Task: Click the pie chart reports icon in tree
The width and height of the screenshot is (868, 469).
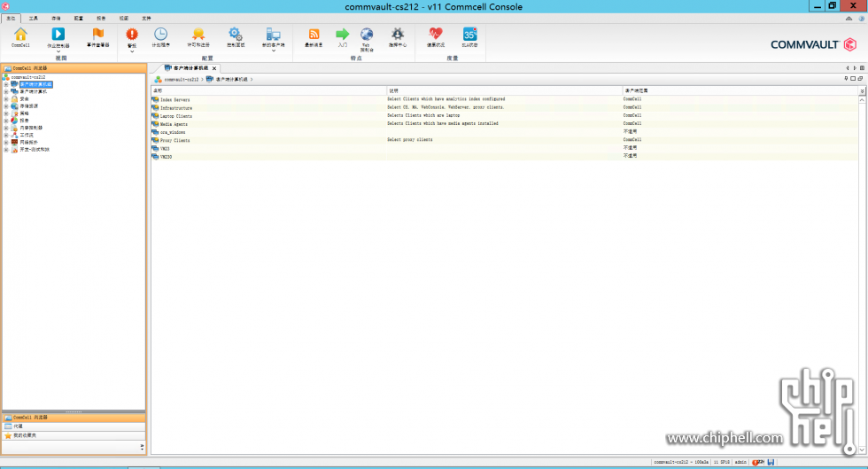Action: 14,121
